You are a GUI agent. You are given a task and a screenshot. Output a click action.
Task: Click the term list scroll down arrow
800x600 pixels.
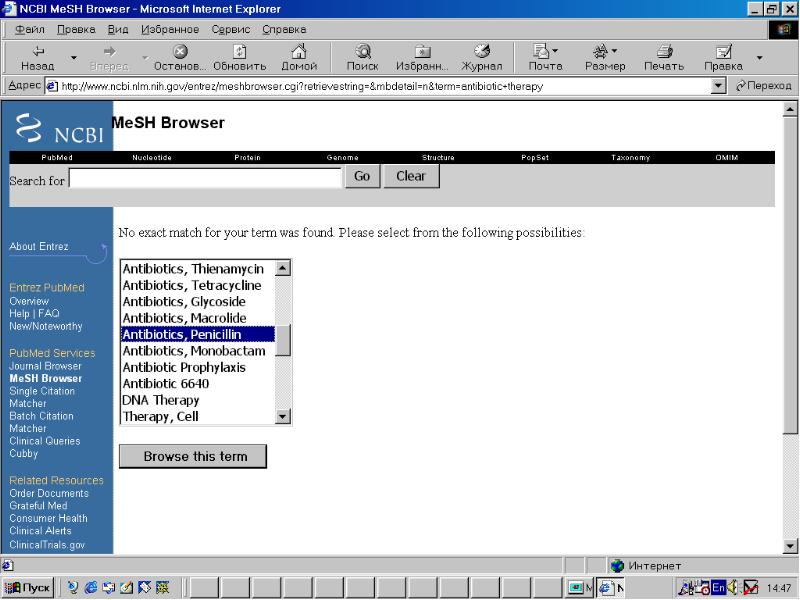[282, 417]
